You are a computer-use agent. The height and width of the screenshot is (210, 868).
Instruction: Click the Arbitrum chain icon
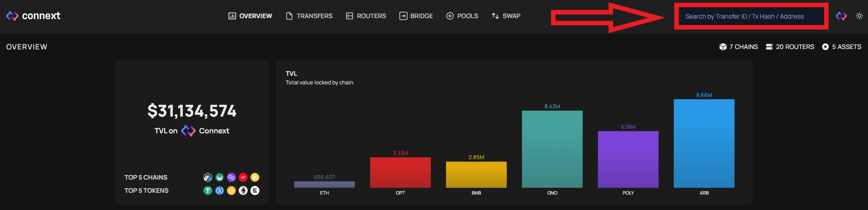[208, 177]
